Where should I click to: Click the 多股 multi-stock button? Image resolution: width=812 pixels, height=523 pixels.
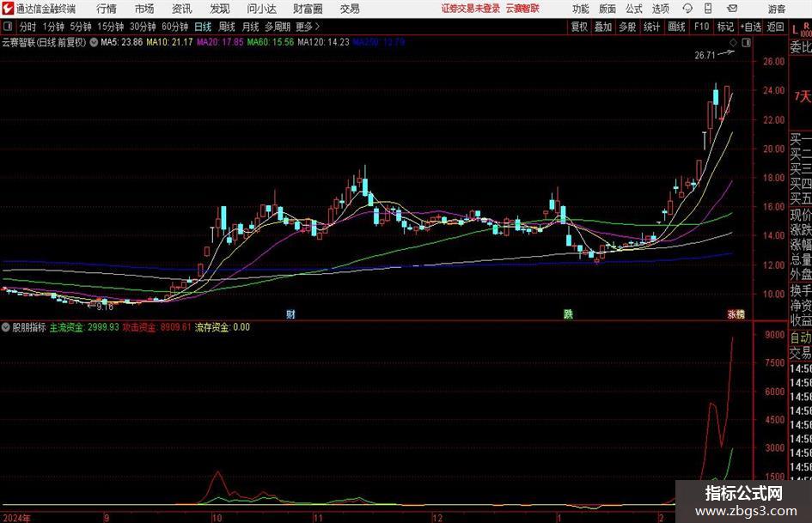627,27
